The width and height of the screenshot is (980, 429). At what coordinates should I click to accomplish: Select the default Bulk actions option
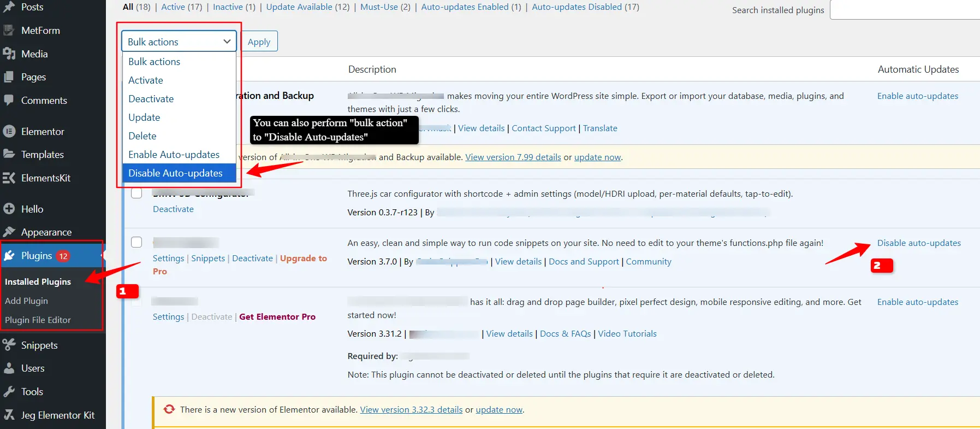click(179, 62)
